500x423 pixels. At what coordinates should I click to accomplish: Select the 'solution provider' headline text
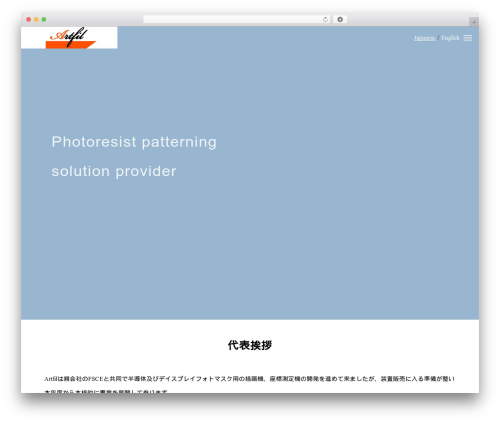pyautogui.click(x=114, y=171)
